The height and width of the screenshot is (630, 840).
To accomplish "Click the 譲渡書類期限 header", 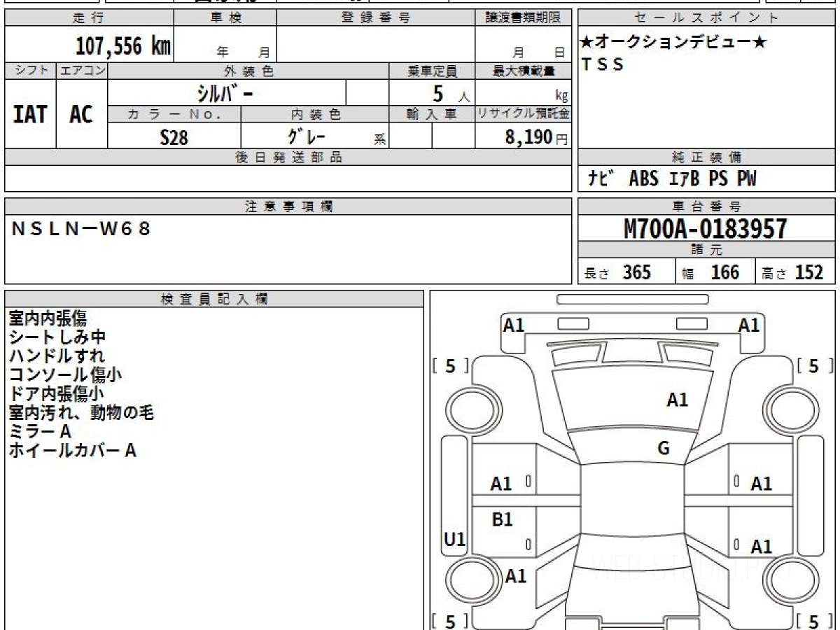I will (x=523, y=18).
